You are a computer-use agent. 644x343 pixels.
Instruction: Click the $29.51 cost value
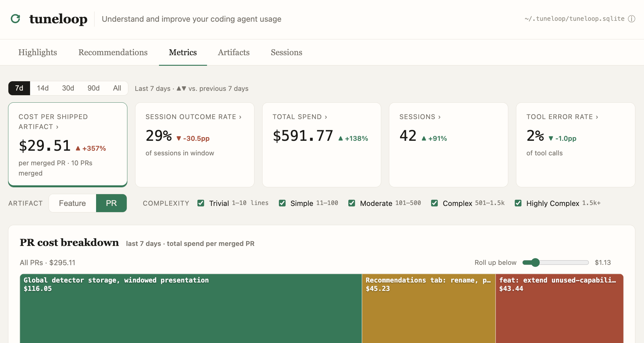tap(45, 146)
